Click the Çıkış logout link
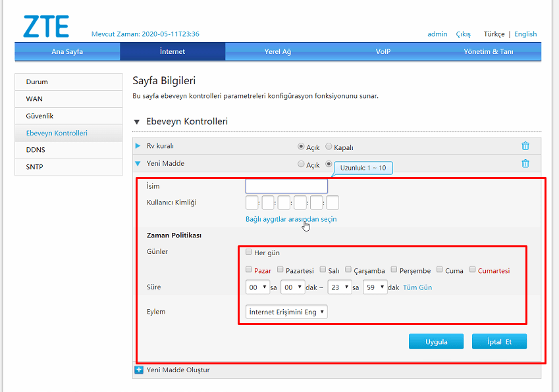The width and height of the screenshot is (559, 392). point(463,34)
